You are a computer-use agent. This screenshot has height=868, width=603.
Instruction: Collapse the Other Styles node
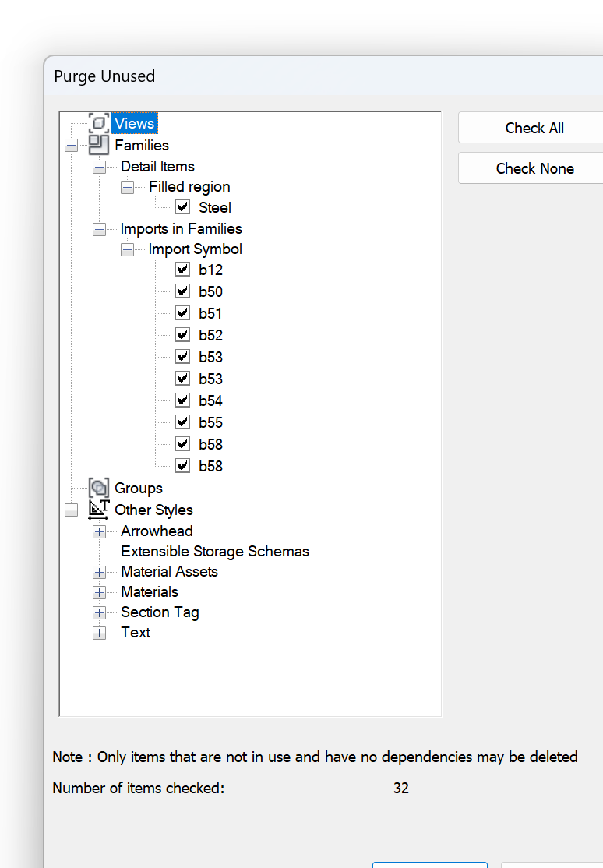pyautogui.click(x=72, y=510)
